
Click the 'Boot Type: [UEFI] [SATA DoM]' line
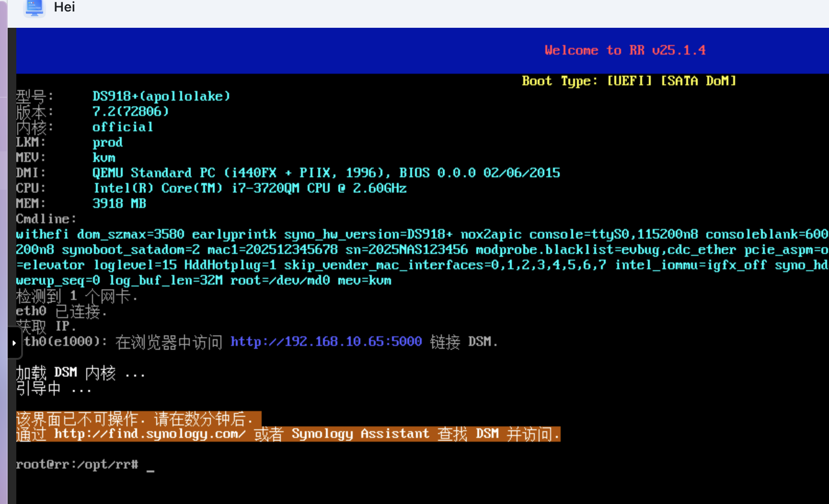click(629, 81)
